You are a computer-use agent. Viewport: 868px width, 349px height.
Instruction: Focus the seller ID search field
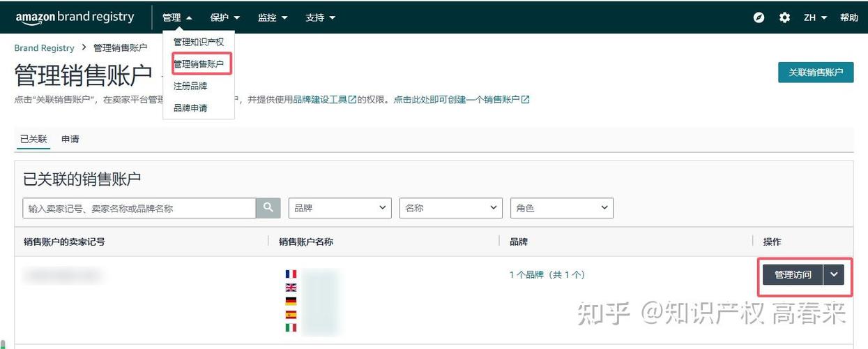(x=139, y=208)
